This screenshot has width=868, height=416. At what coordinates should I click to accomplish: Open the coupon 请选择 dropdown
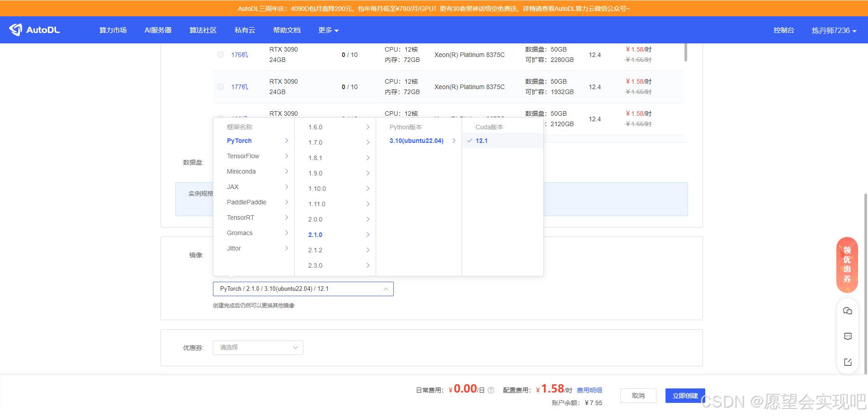click(x=258, y=348)
